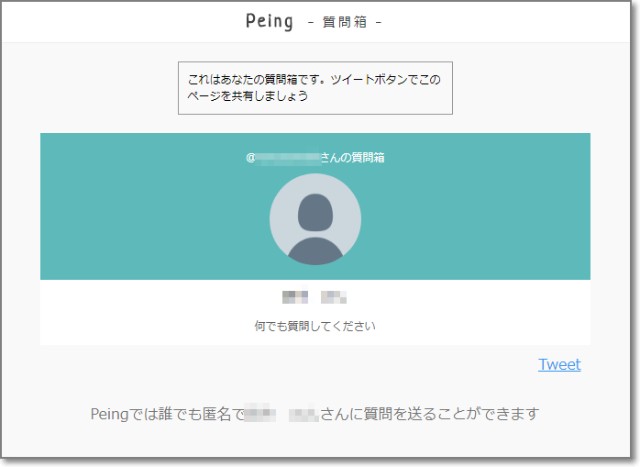Click the default profile avatar icon

coord(315,219)
